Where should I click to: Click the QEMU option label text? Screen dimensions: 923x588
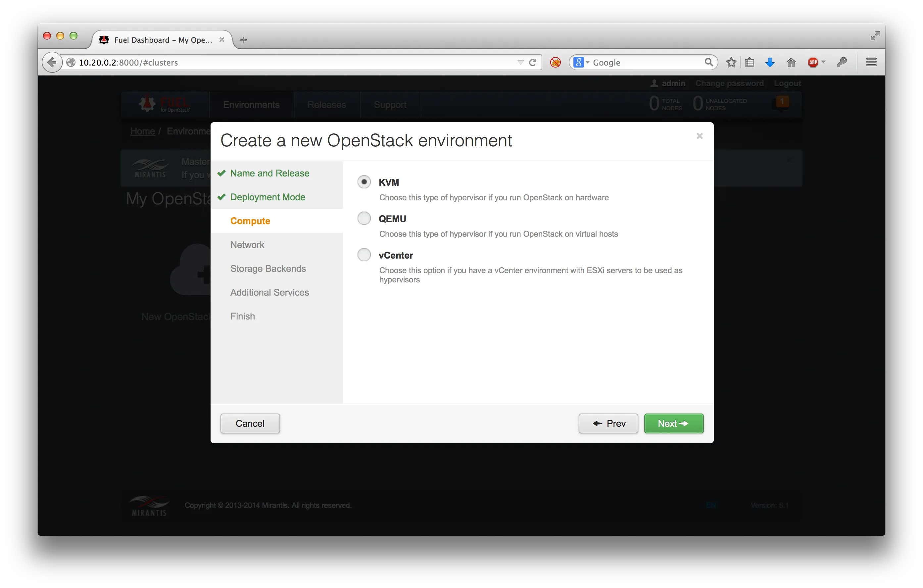pyautogui.click(x=392, y=219)
